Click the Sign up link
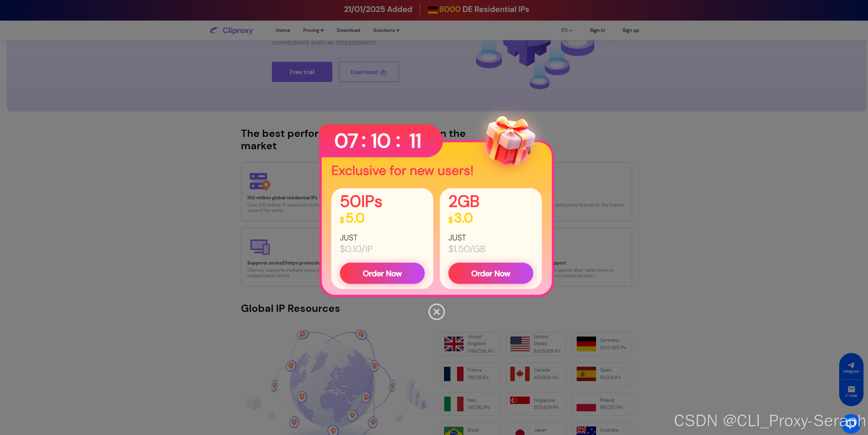This screenshot has width=868, height=435. (x=630, y=30)
